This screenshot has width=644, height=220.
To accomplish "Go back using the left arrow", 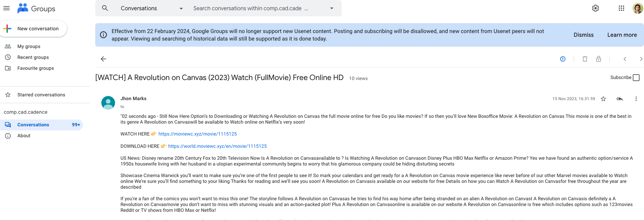I will (x=103, y=59).
